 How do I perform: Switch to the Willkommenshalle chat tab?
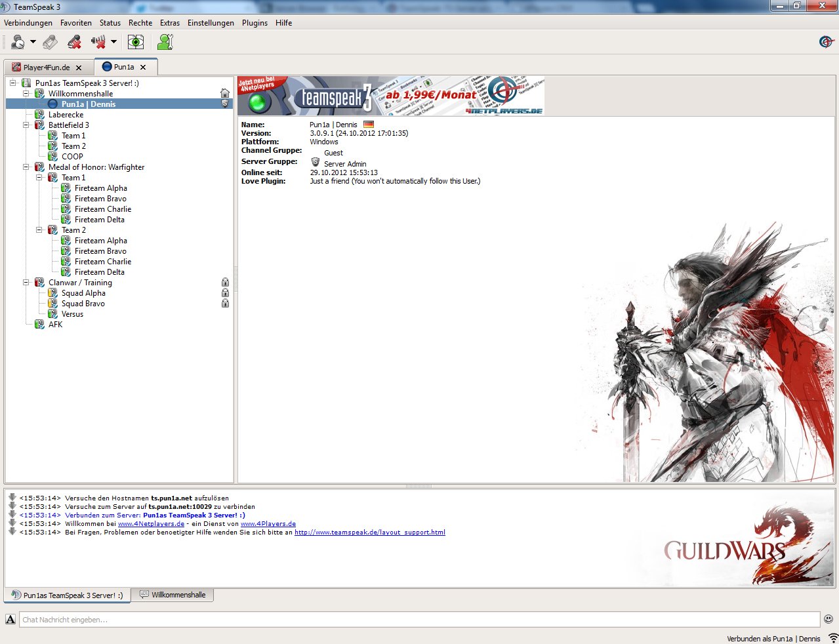pyautogui.click(x=173, y=595)
